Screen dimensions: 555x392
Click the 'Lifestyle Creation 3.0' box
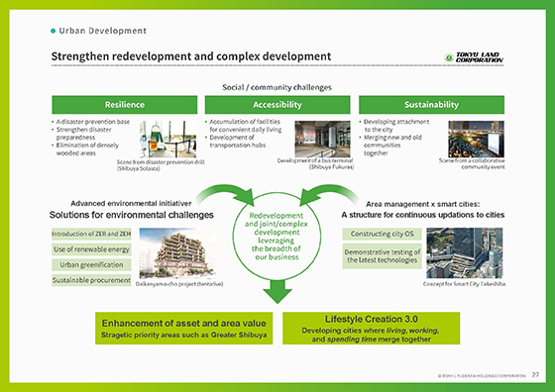372,329
